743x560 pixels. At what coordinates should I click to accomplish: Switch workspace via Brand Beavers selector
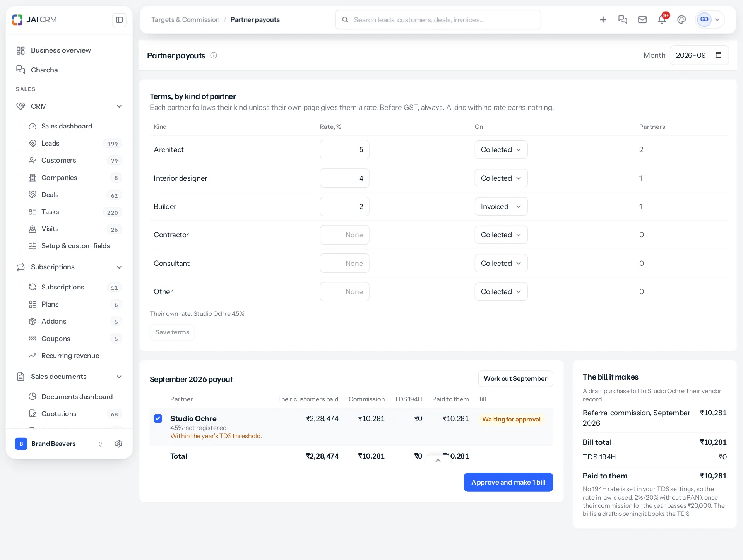click(x=59, y=444)
